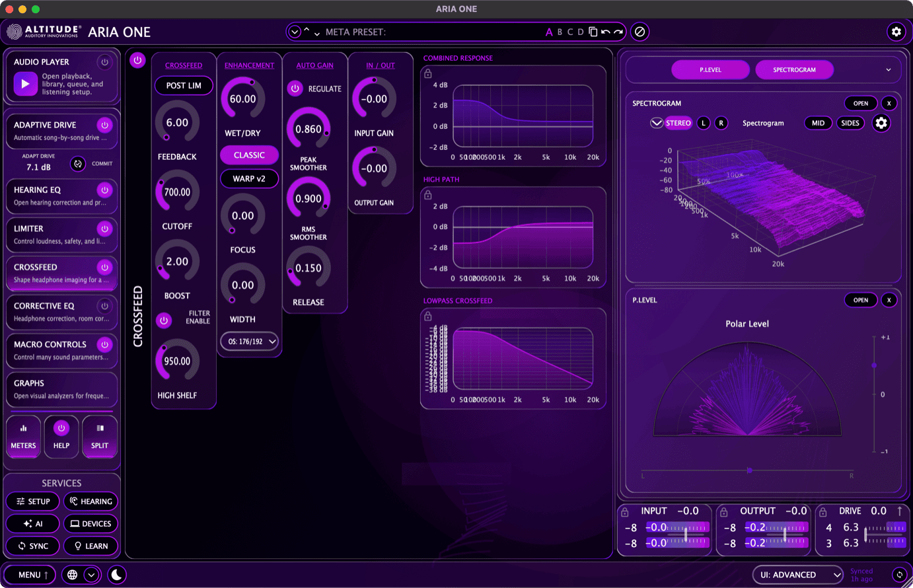Image resolution: width=913 pixels, height=588 pixels.
Task: Click the copy preset icon
Action: coord(593,32)
